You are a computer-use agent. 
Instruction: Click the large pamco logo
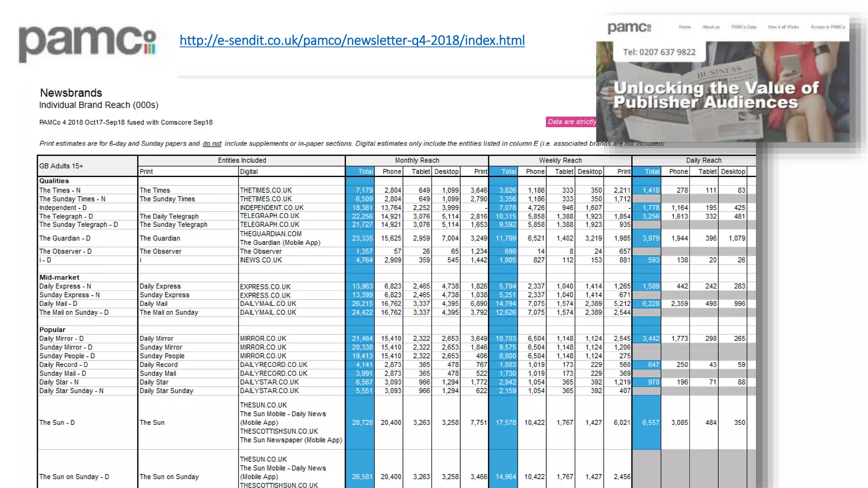point(87,43)
